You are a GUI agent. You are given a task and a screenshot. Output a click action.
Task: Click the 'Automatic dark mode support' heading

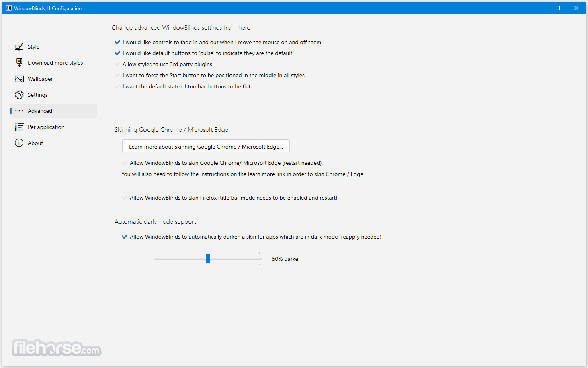pos(156,221)
